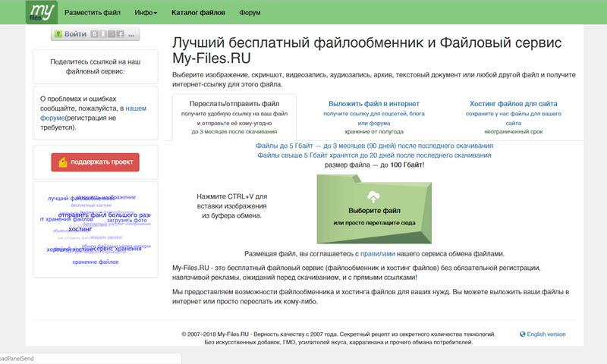Go to Каталог файлов in the navbar
Image resolution: width=607 pixels, height=364 pixels.
pyautogui.click(x=197, y=13)
